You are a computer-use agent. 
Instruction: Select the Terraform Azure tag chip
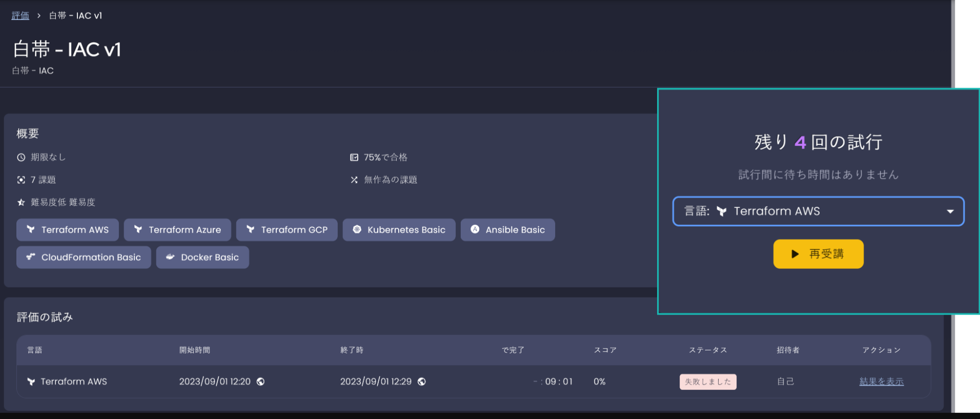(177, 230)
